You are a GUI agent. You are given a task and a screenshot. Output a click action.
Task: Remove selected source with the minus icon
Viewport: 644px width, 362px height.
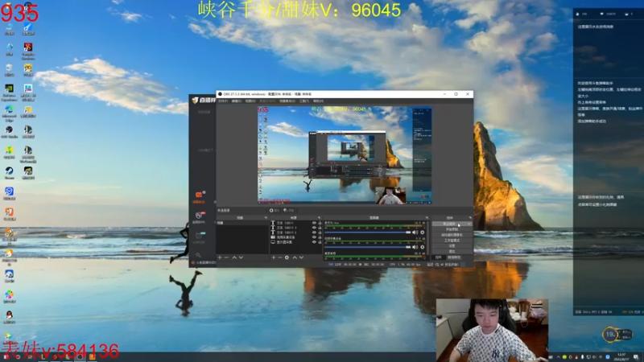pos(280,257)
